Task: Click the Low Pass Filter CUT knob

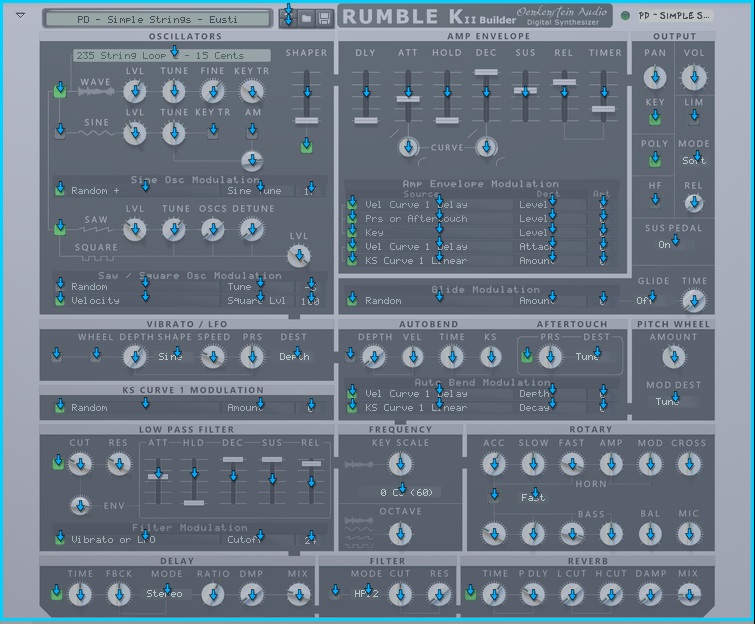Action: coord(80,464)
